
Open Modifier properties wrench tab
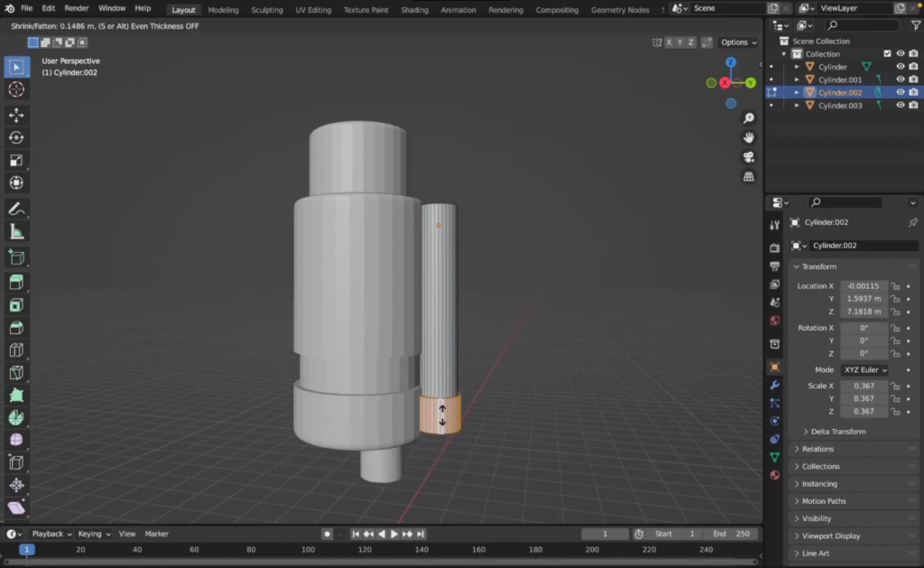[774, 386]
